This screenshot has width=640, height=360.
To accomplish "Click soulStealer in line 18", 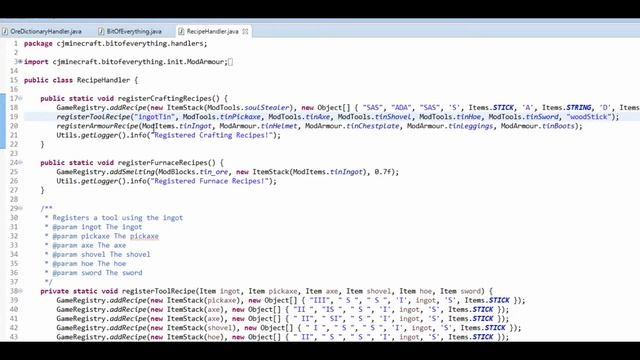I will click(x=267, y=107).
